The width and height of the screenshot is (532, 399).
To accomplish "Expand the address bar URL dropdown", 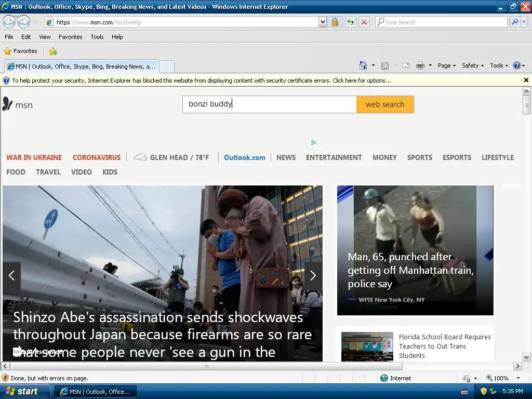I will coord(323,22).
